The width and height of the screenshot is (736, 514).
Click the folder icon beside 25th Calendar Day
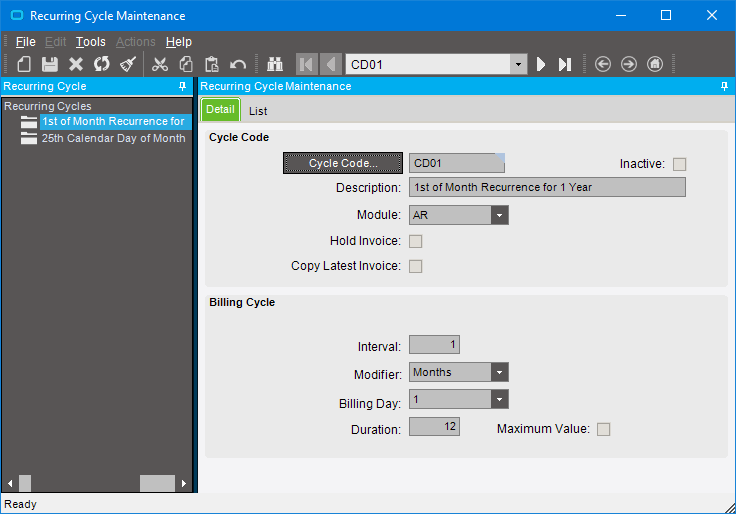pos(29,138)
